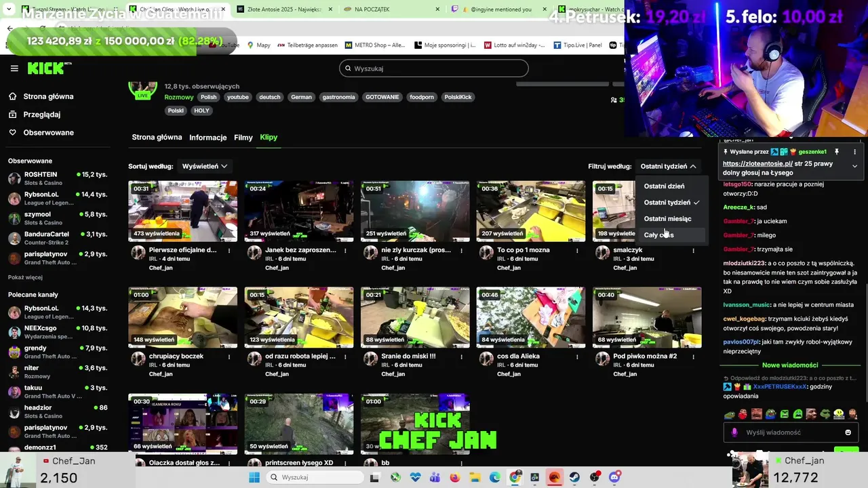Open Discord from the taskbar

614,477
